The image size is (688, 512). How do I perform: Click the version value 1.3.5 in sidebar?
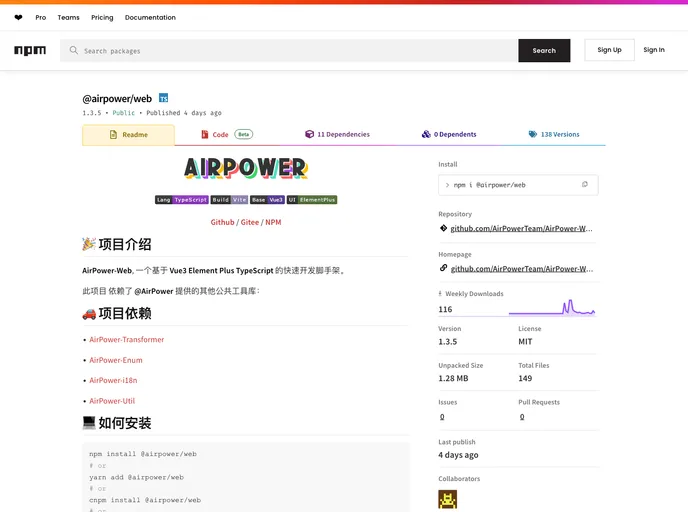[448, 342]
